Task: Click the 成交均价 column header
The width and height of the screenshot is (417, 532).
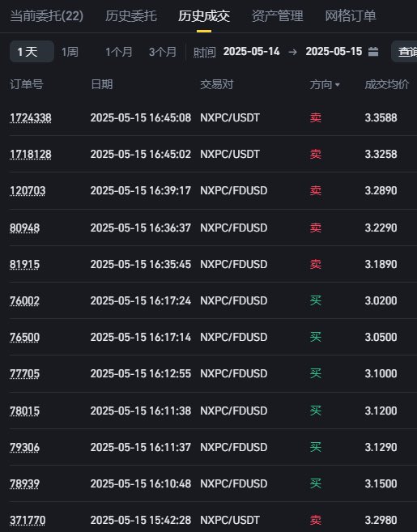Action: pos(387,84)
